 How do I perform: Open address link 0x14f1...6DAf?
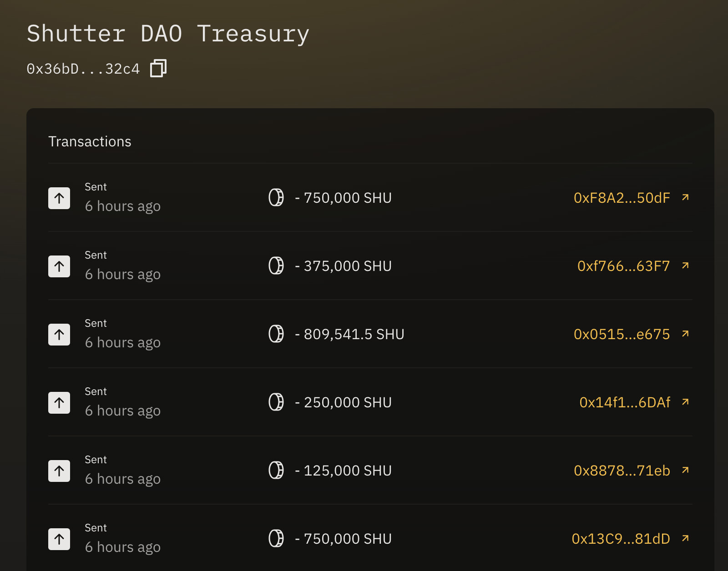[625, 402]
